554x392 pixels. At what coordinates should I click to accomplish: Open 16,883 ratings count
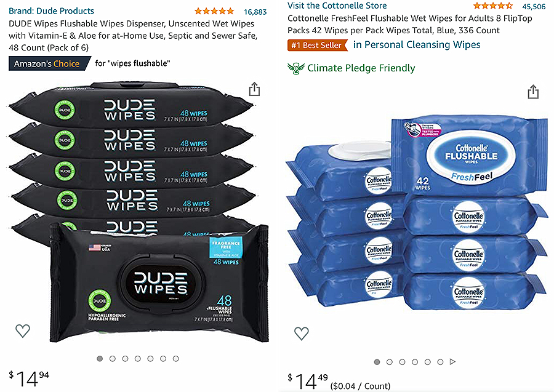(255, 12)
